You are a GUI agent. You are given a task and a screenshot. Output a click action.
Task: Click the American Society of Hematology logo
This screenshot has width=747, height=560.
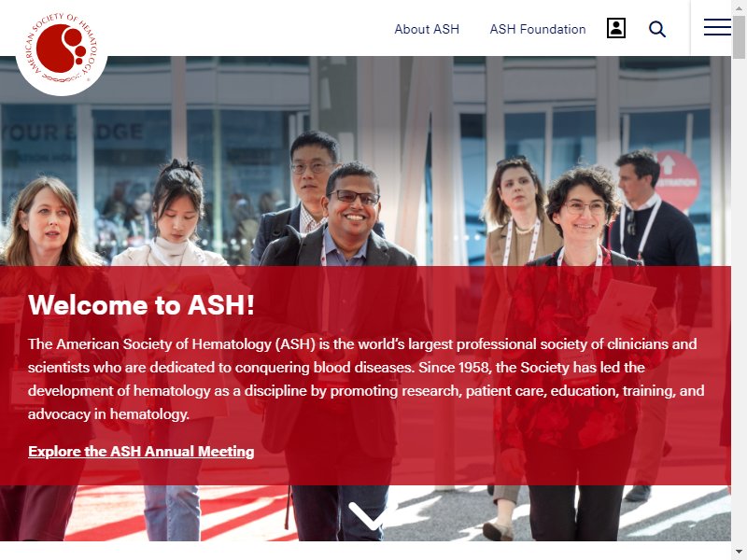pyautogui.click(x=62, y=49)
